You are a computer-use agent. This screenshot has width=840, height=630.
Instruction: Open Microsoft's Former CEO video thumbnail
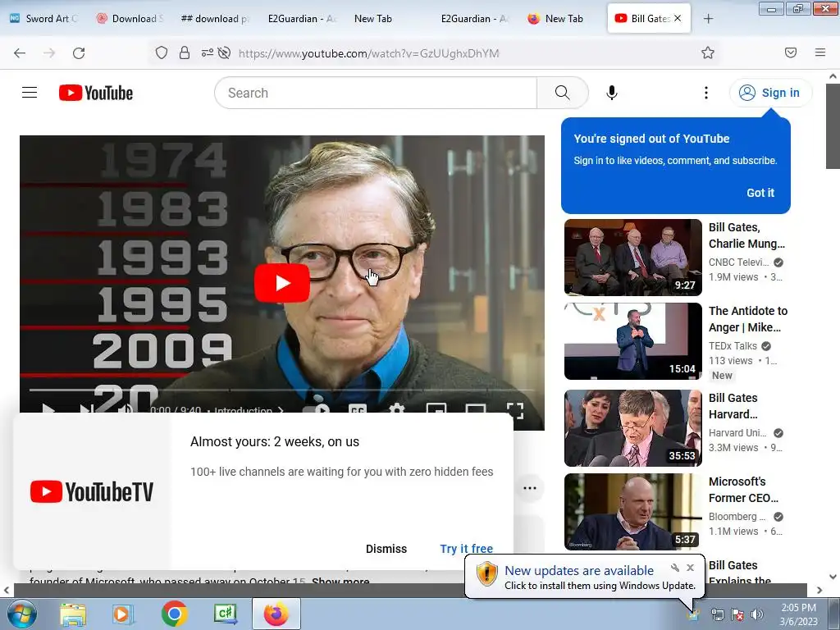click(x=633, y=512)
